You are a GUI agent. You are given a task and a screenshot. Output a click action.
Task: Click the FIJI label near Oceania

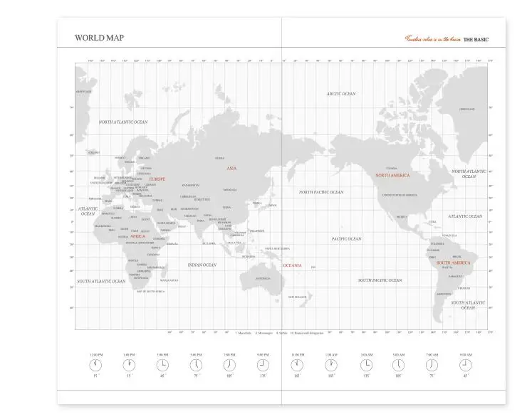point(313,267)
